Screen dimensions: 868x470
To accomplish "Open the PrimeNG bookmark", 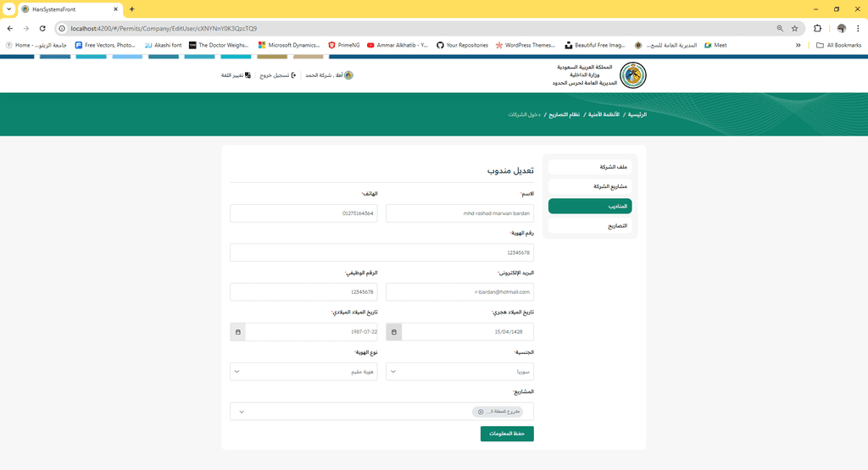I will point(344,46).
